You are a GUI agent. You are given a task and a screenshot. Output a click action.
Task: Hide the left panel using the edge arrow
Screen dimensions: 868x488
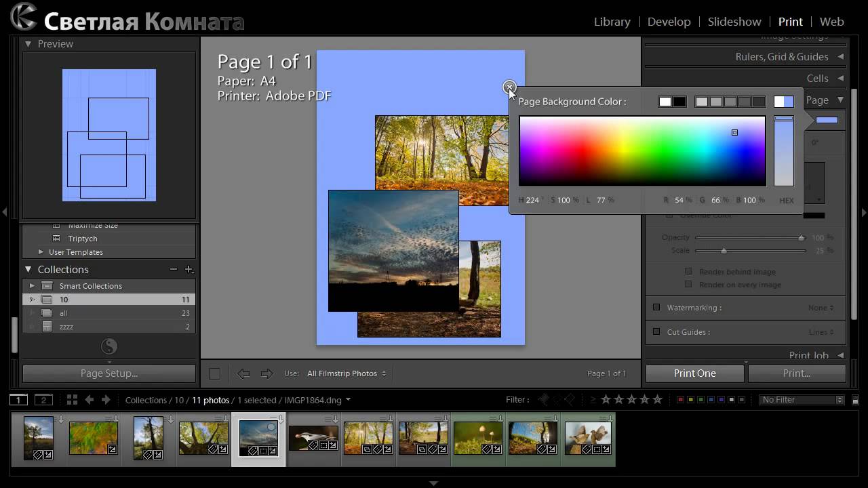click(4, 212)
